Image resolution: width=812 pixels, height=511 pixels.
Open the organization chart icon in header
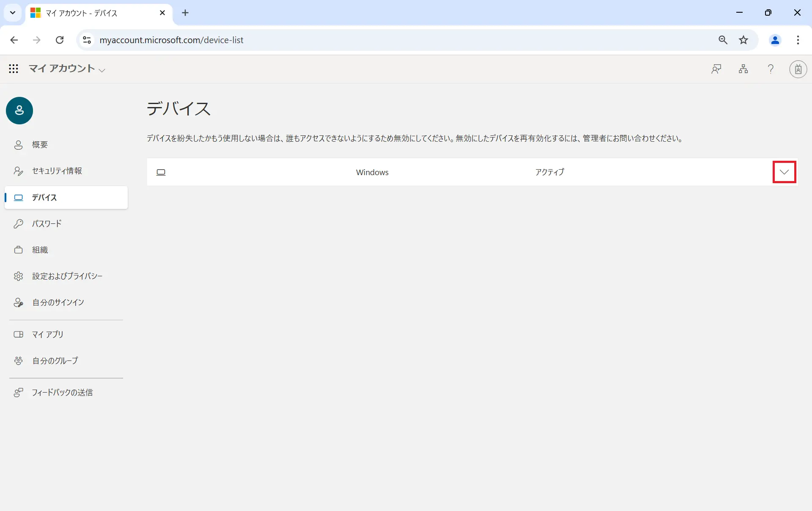coord(743,69)
